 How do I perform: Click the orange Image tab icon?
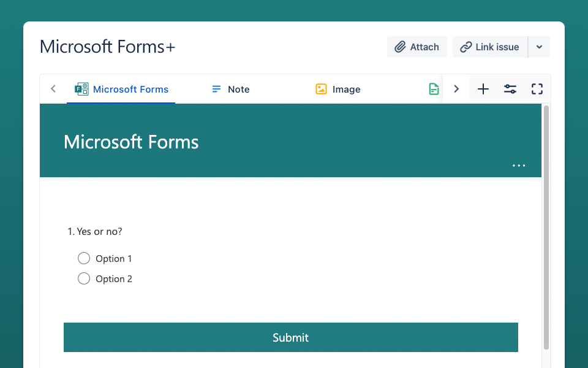(322, 89)
